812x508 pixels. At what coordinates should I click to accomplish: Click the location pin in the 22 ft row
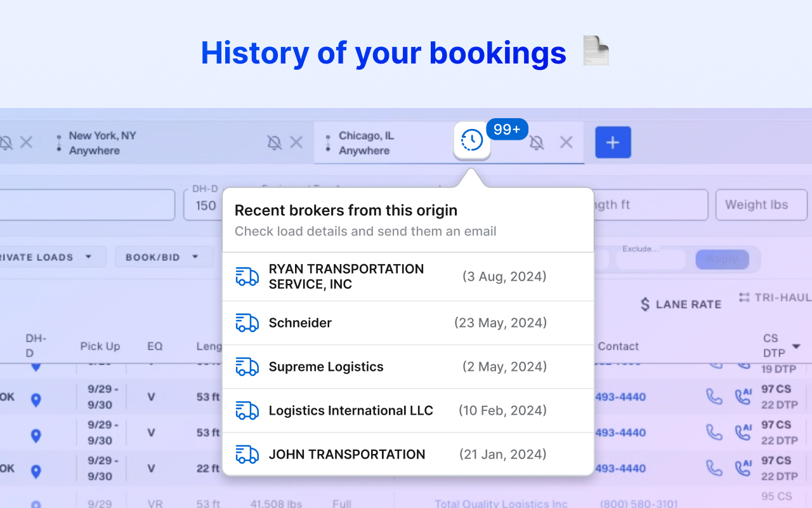[x=36, y=471]
